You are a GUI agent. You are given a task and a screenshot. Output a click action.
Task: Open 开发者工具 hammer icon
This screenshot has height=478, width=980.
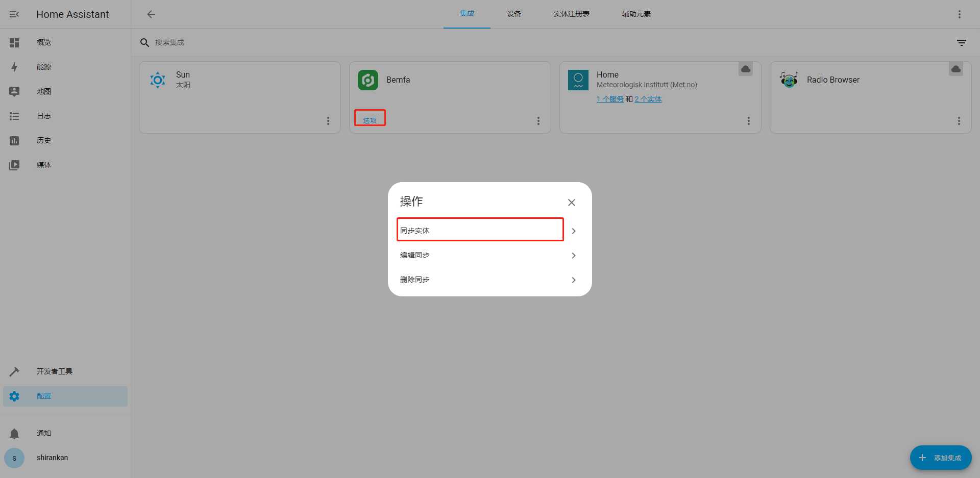(x=14, y=372)
